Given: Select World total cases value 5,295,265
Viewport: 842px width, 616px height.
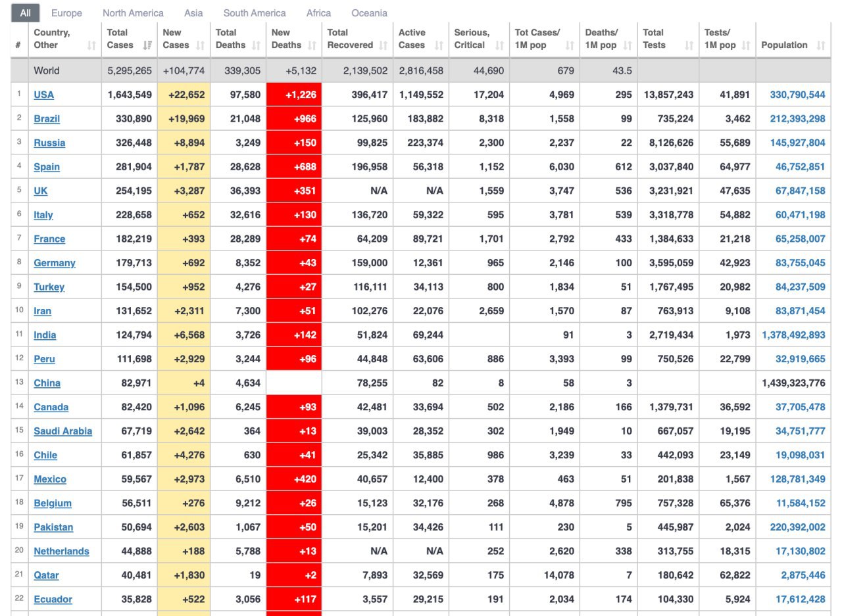Looking at the screenshot, I should point(130,70).
